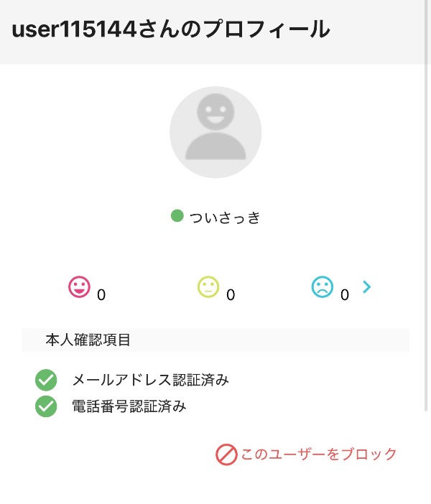
Task: Open the neutral ratings count of 0
Action: point(231,294)
